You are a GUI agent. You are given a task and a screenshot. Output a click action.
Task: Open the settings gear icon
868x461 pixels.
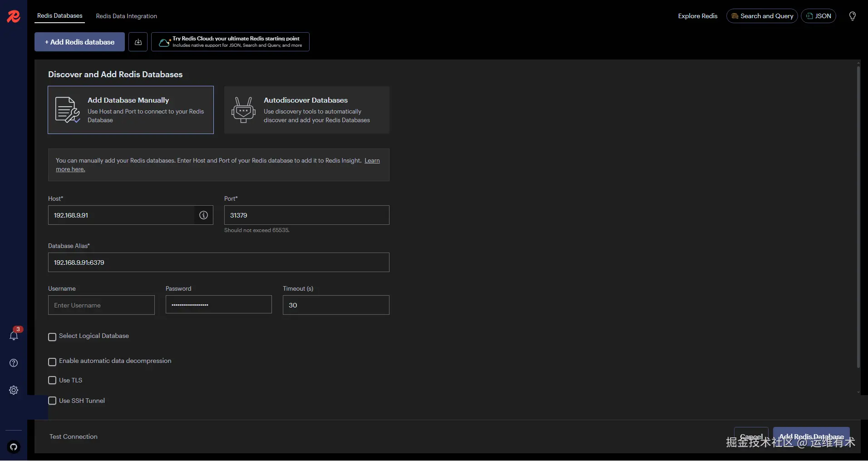pos(14,390)
